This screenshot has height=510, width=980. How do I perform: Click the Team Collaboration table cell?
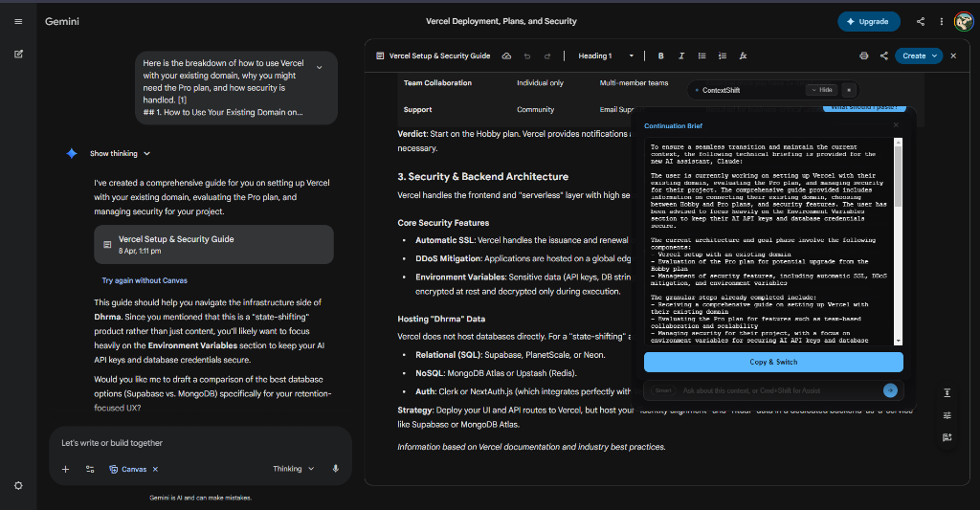pyautogui.click(x=437, y=82)
